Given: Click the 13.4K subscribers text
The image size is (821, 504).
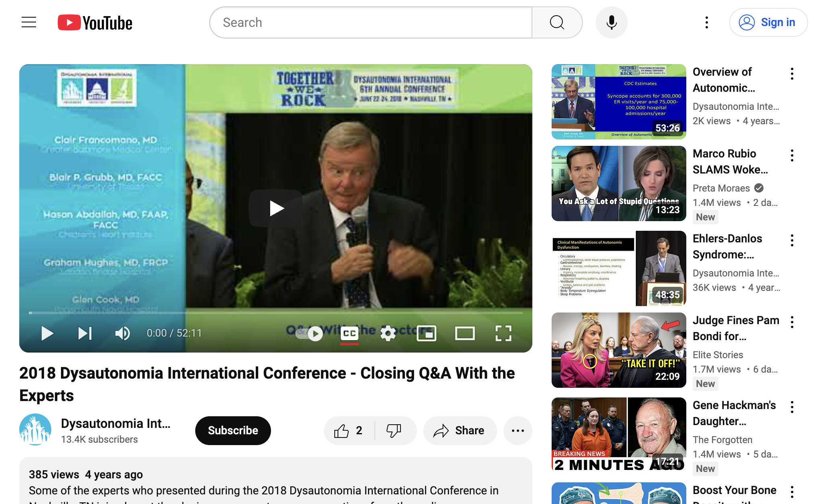Looking at the screenshot, I should pyautogui.click(x=99, y=439).
